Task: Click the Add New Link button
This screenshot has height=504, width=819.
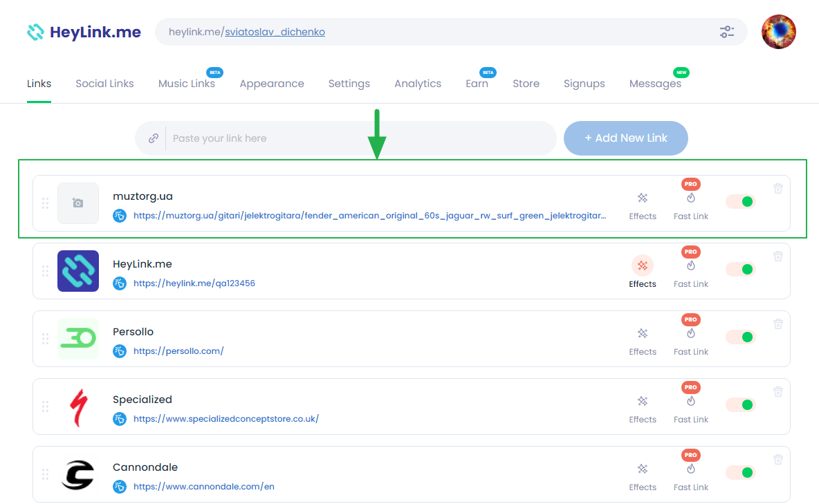Action: coord(626,138)
